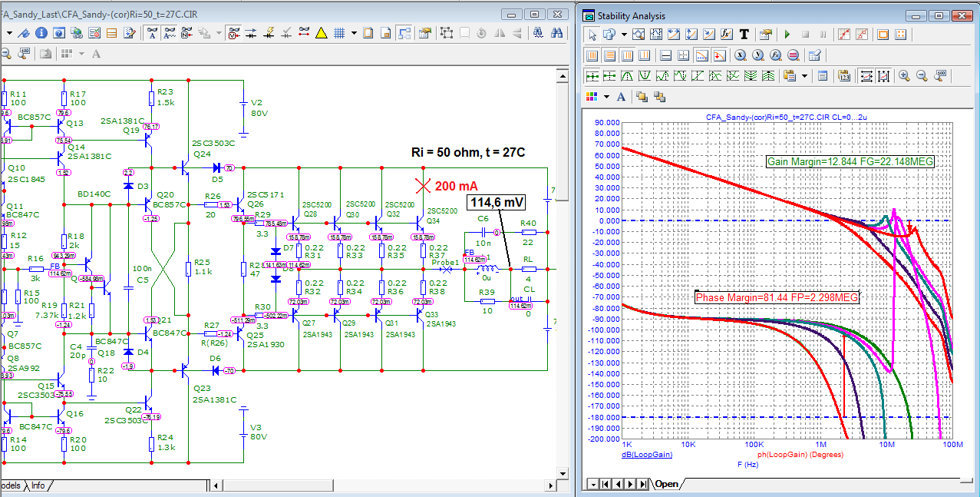
Task: Click the Go to Y icon
Action: click(758, 55)
